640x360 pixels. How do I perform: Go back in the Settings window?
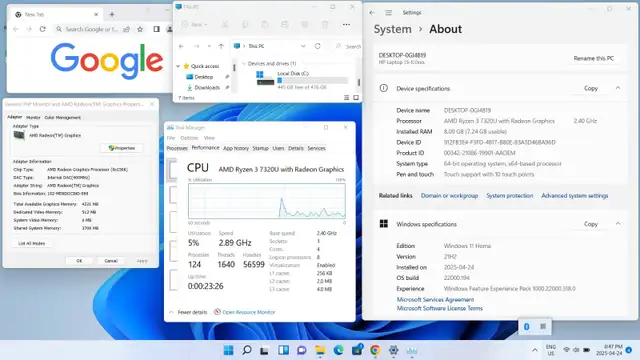click(372, 13)
